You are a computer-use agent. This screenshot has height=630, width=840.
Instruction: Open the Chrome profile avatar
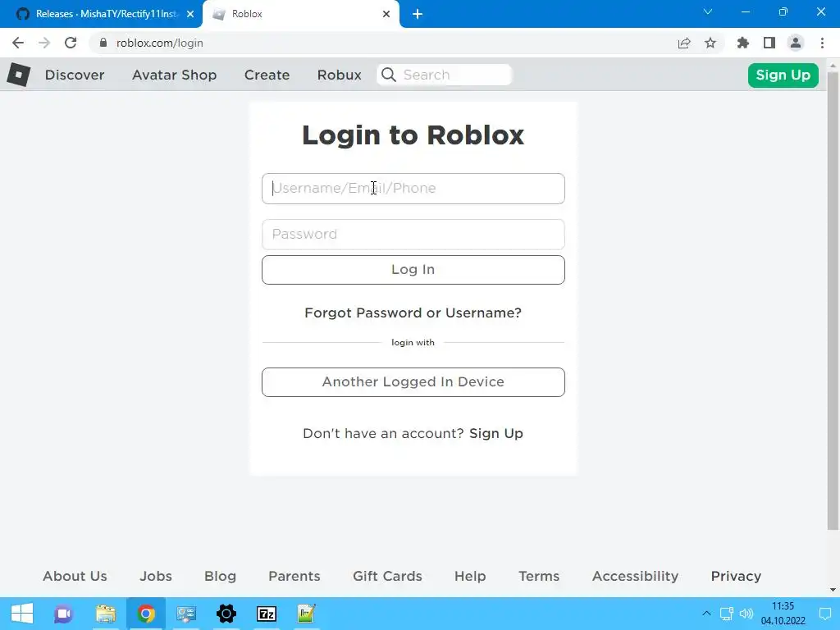click(x=796, y=43)
